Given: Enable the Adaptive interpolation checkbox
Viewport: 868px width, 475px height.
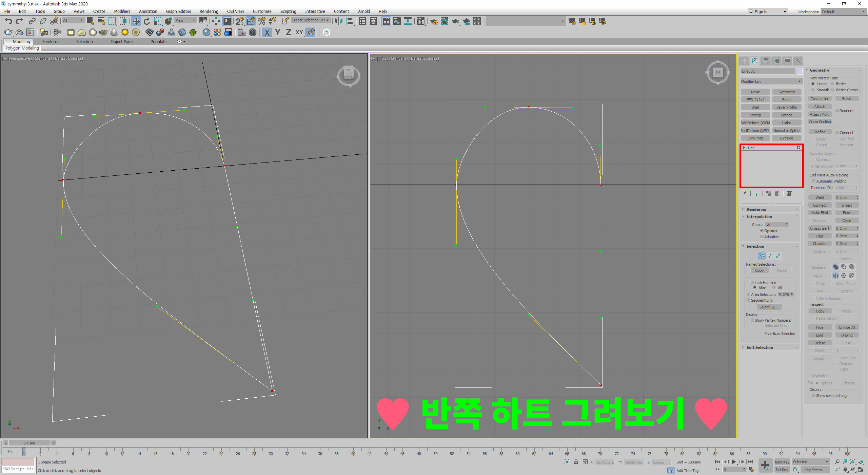Looking at the screenshot, I should pyautogui.click(x=762, y=237).
